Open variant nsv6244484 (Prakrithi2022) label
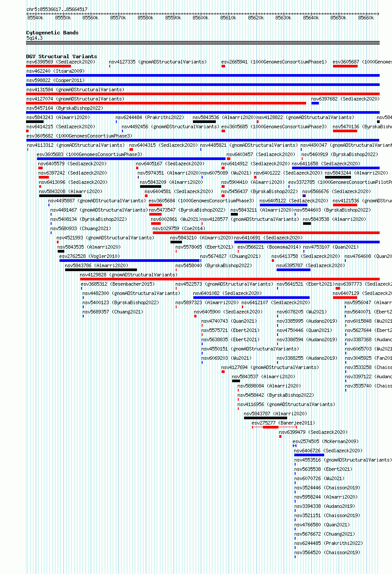 (150, 118)
